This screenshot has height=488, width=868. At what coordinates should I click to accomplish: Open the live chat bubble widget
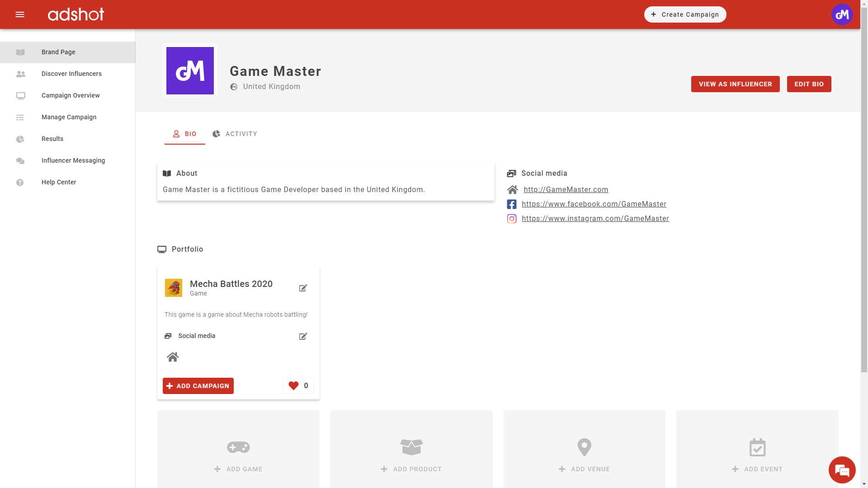click(x=842, y=470)
